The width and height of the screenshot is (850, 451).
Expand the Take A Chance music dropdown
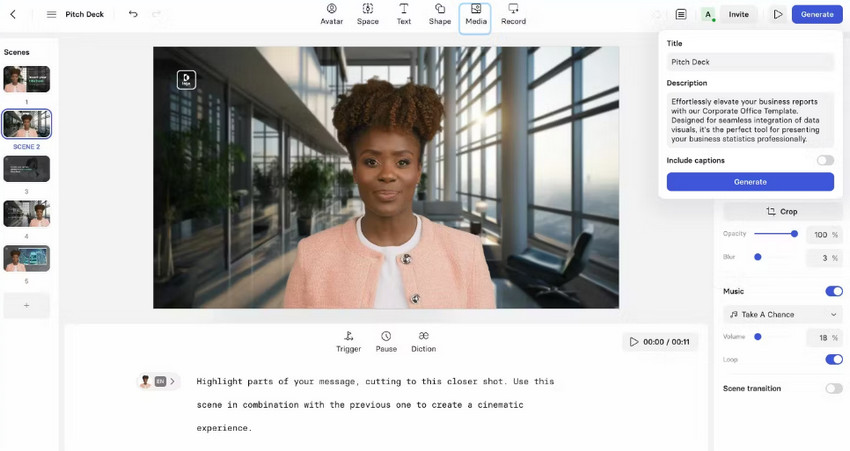[782, 314]
